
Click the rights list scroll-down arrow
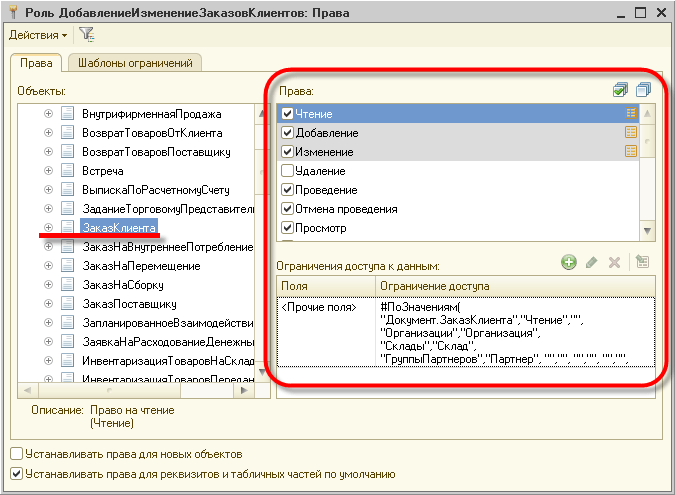tap(647, 231)
